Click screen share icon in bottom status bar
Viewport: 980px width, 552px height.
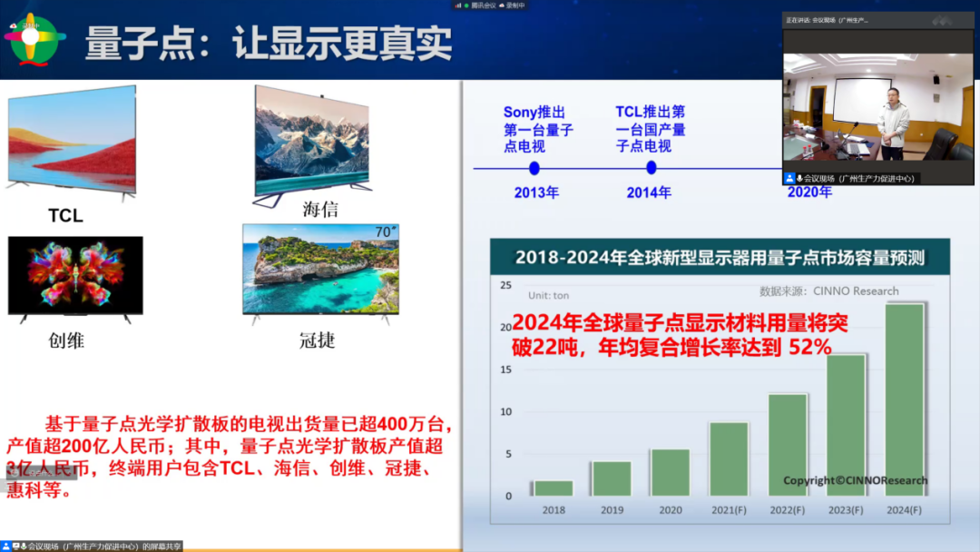[15, 546]
